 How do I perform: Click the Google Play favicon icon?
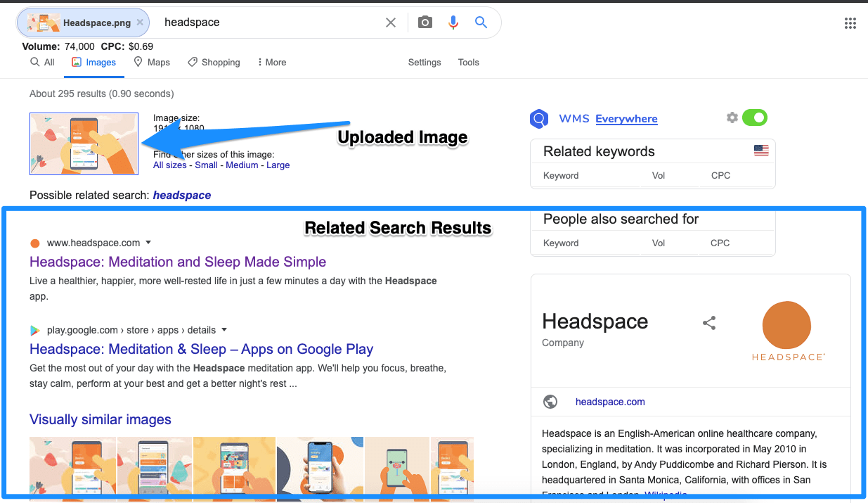(35, 330)
